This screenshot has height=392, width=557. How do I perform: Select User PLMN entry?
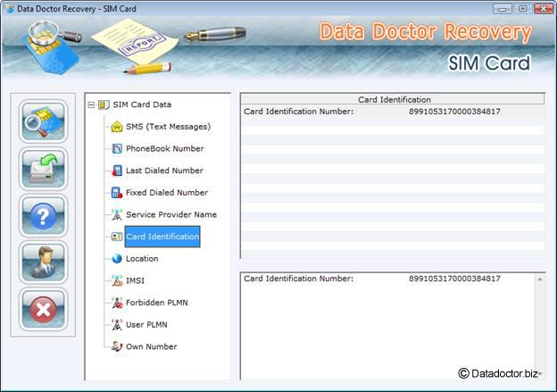(146, 325)
